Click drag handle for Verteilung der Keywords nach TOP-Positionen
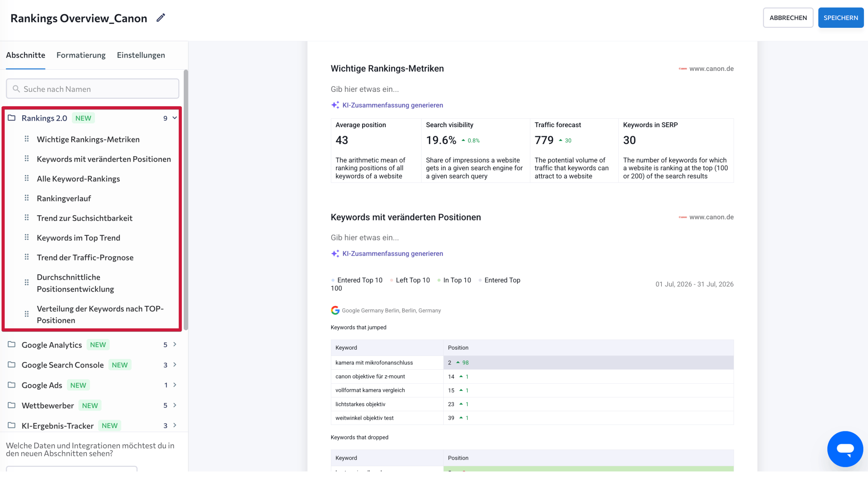The width and height of the screenshot is (868, 493). [26, 314]
